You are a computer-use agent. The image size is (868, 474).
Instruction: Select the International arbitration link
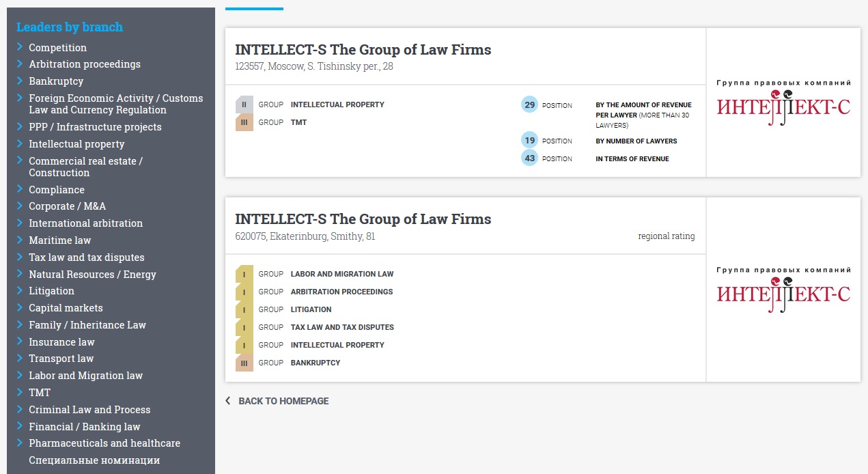(85, 223)
